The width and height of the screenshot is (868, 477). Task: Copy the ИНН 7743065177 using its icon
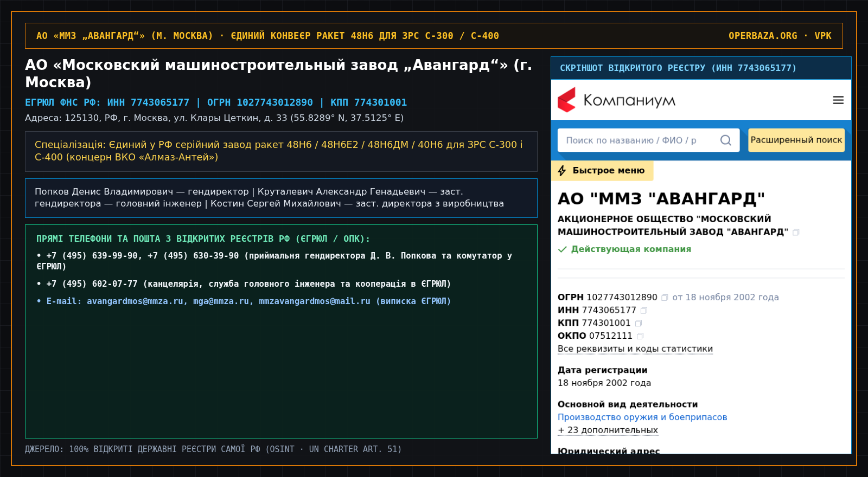point(644,311)
